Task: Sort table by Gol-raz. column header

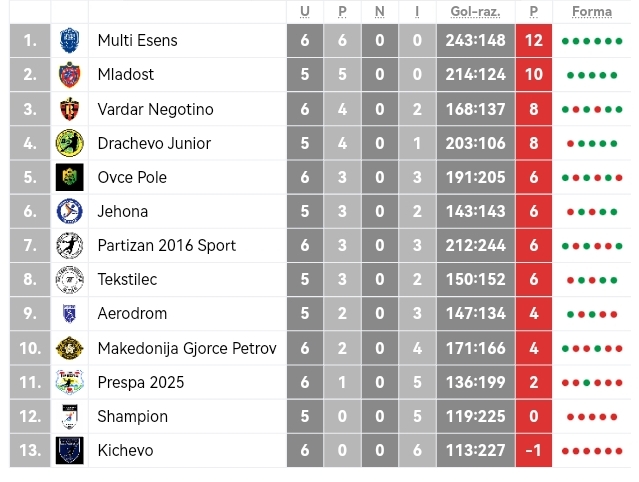Action: tap(473, 12)
